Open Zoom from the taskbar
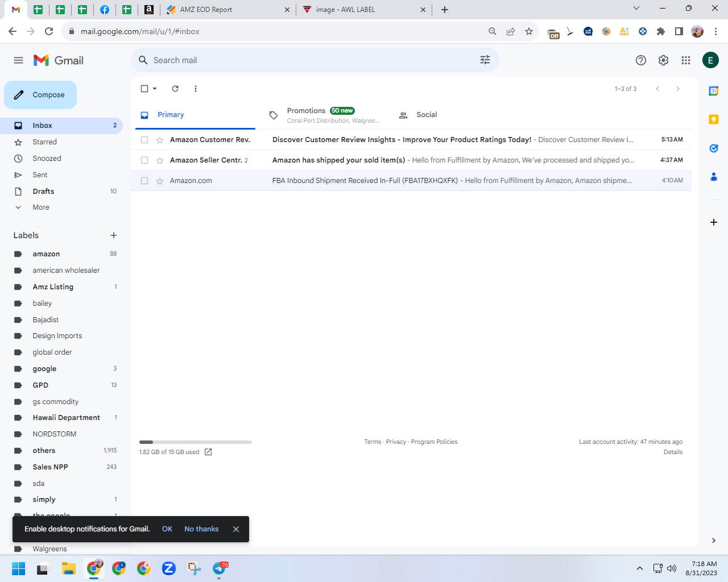Image resolution: width=728 pixels, height=582 pixels. tap(169, 568)
